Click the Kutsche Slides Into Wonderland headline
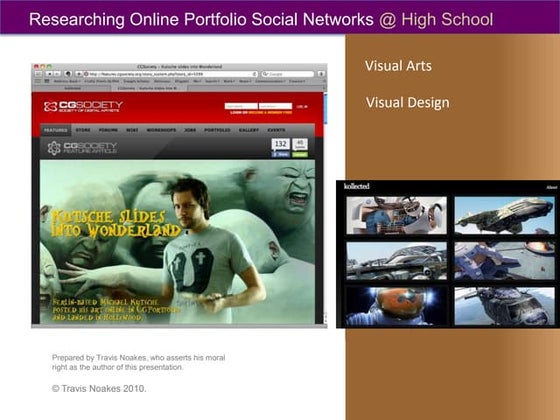Viewport: 560px width, 420px height. (x=116, y=224)
